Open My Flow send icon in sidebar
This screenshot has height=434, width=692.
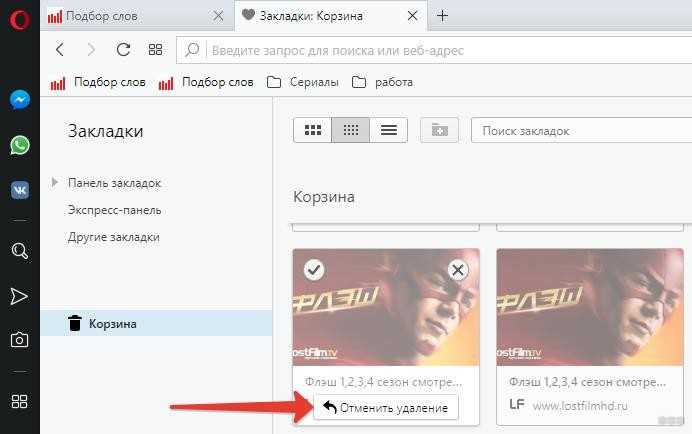pos(19,296)
